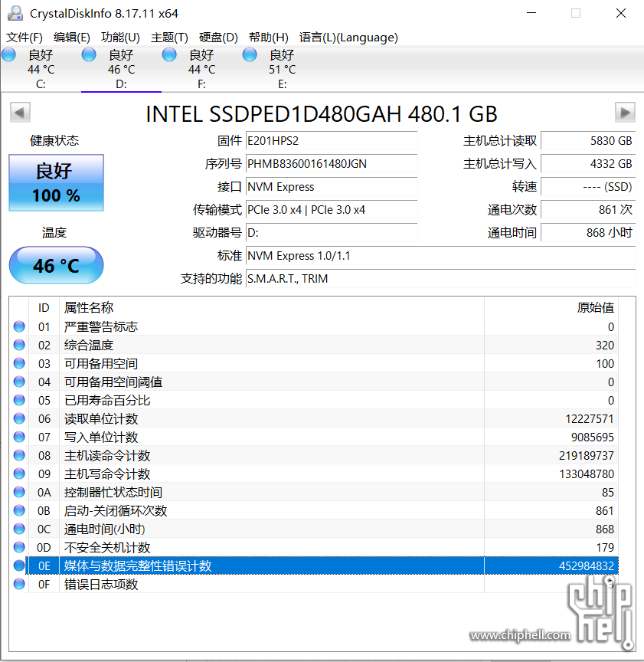Viewport: 644px width, 662px height.
Task: Open the 主题(T) menu
Action: (169, 38)
